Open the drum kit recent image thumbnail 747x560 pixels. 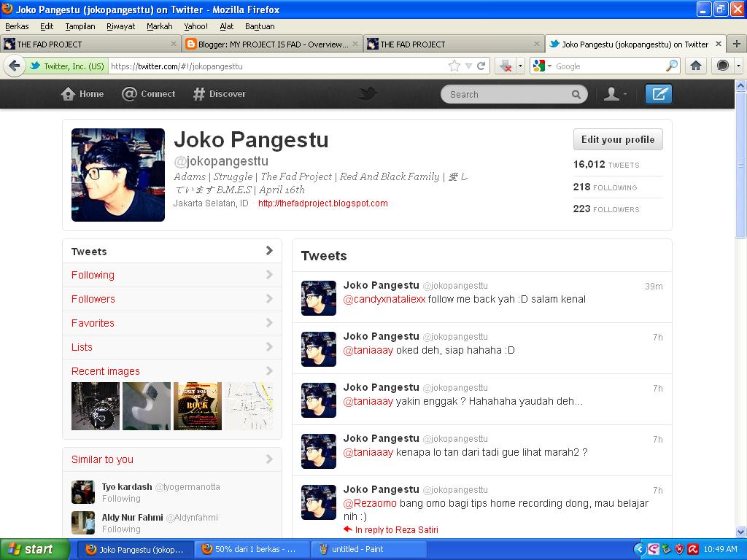96,405
